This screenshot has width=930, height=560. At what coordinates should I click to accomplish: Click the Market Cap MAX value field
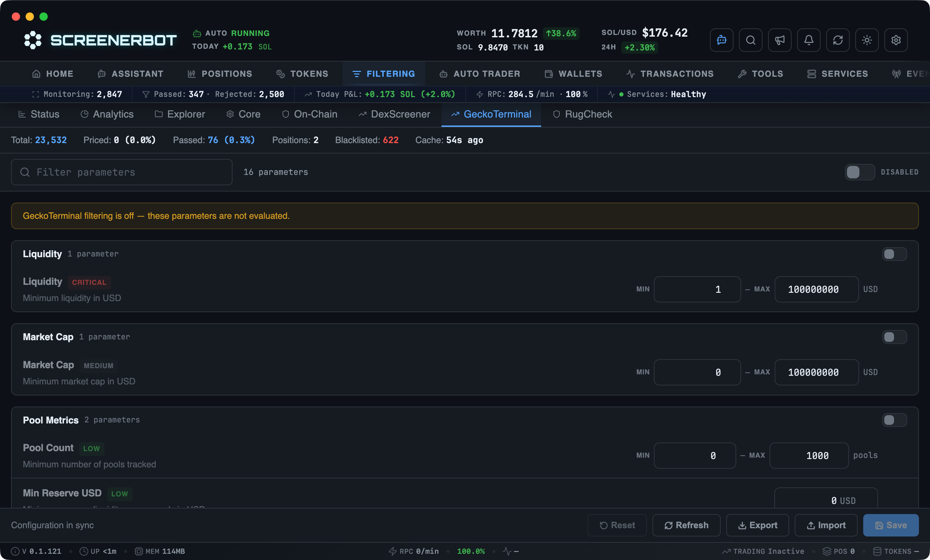tap(817, 372)
